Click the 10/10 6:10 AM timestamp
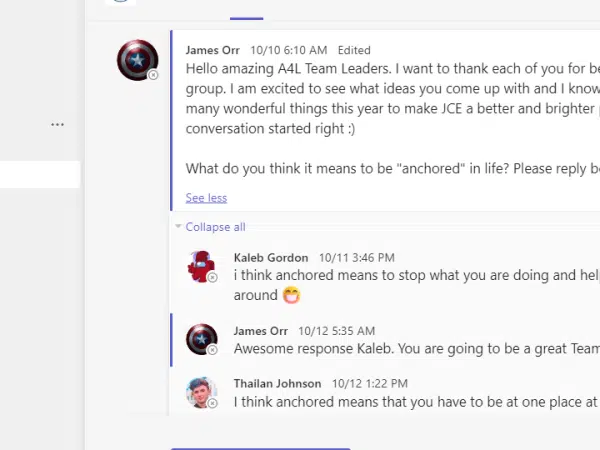The image size is (600, 450). pos(289,50)
